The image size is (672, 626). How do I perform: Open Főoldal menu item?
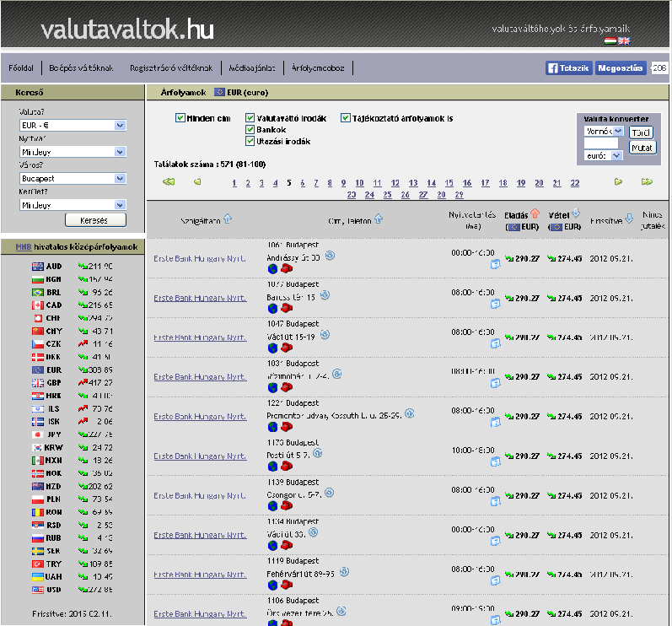click(x=21, y=67)
